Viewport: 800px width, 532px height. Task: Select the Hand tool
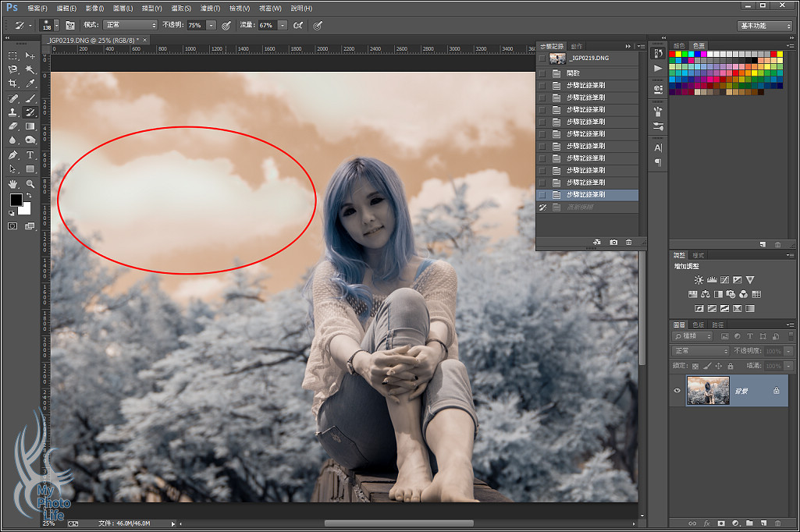click(x=13, y=183)
